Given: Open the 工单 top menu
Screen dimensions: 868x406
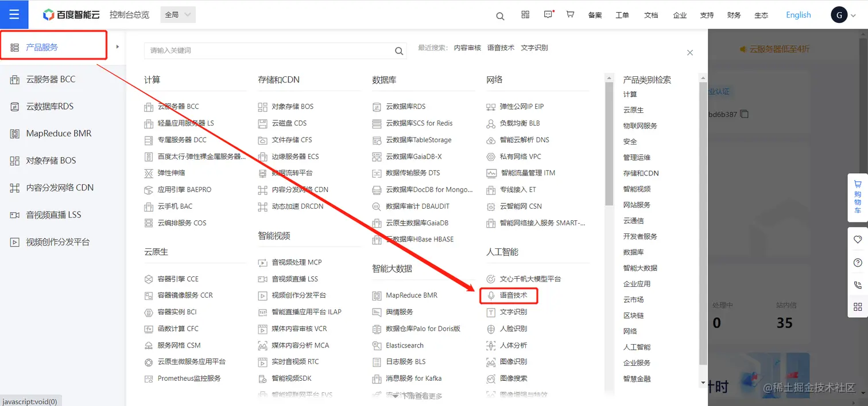Looking at the screenshot, I should pos(622,15).
